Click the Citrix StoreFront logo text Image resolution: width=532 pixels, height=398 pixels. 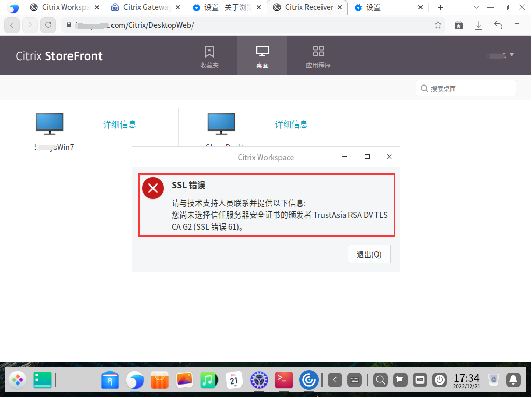coord(59,56)
